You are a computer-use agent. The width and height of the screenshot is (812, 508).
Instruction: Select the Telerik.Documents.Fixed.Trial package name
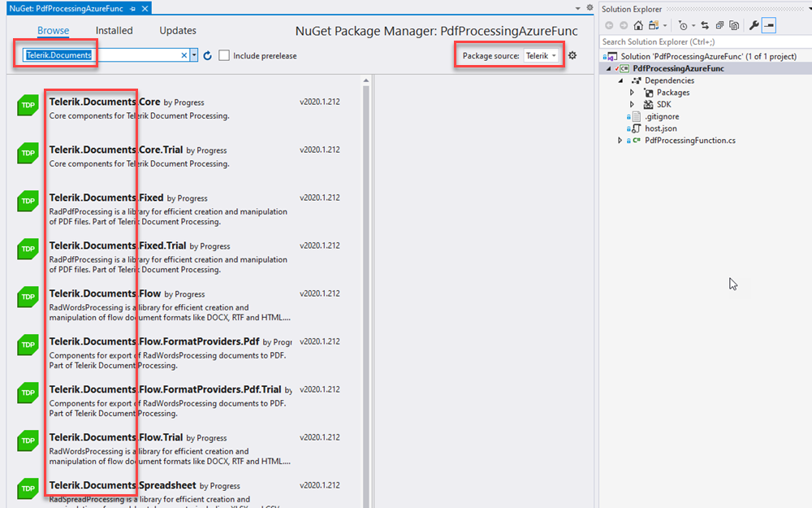click(x=118, y=245)
